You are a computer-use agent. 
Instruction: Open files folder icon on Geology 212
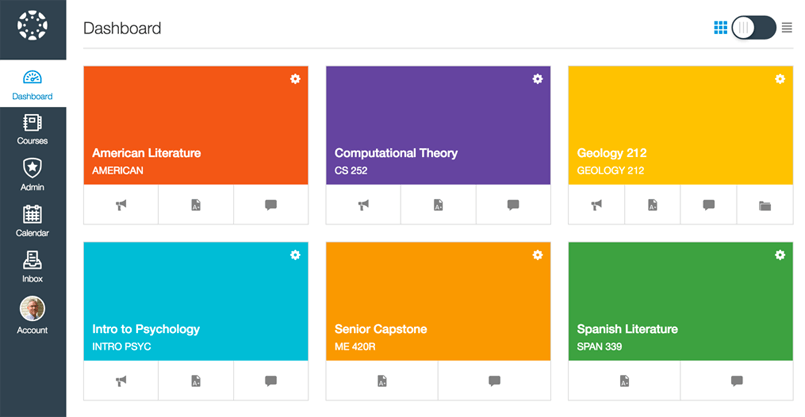(x=765, y=206)
